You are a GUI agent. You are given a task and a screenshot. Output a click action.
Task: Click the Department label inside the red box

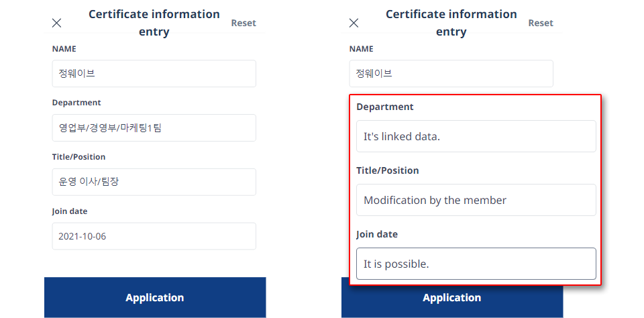click(385, 107)
